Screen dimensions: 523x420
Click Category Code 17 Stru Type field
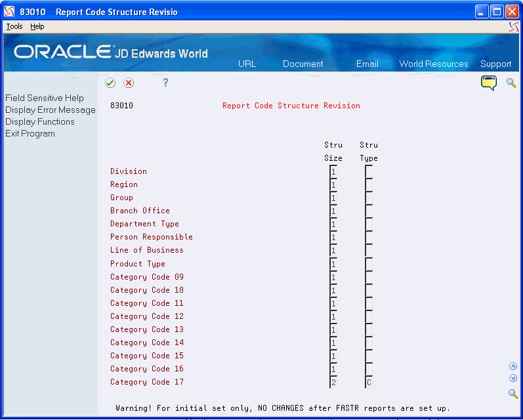pos(369,383)
